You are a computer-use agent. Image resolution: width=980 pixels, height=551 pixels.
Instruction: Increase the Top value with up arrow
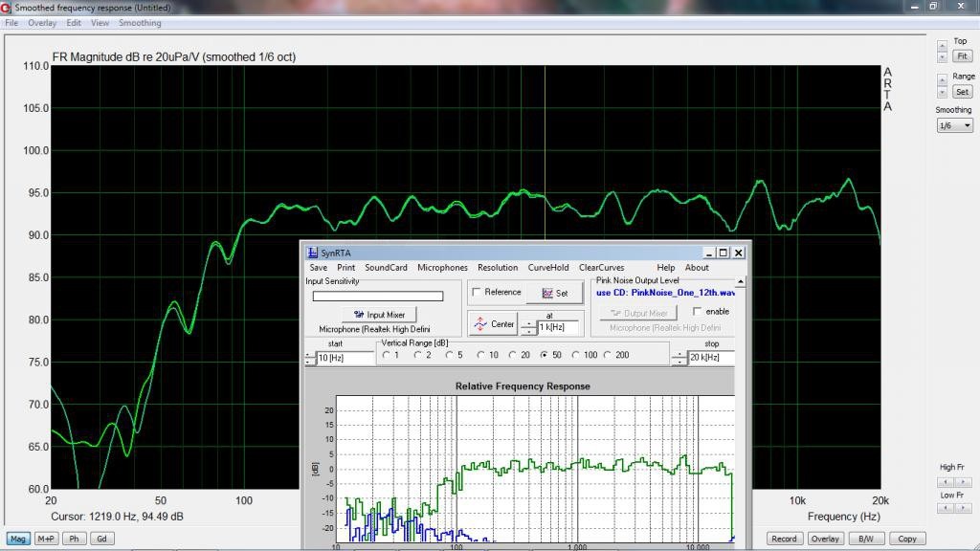click(x=942, y=46)
